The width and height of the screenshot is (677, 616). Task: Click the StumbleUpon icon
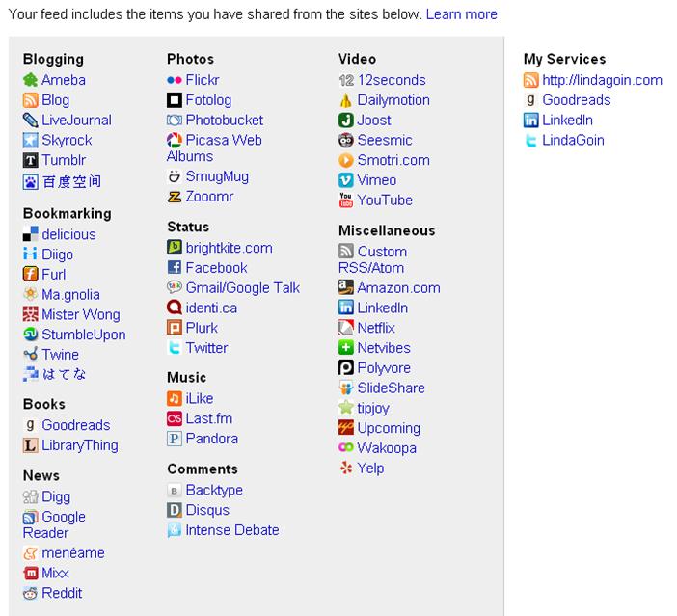pyautogui.click(x=30, y=335)
